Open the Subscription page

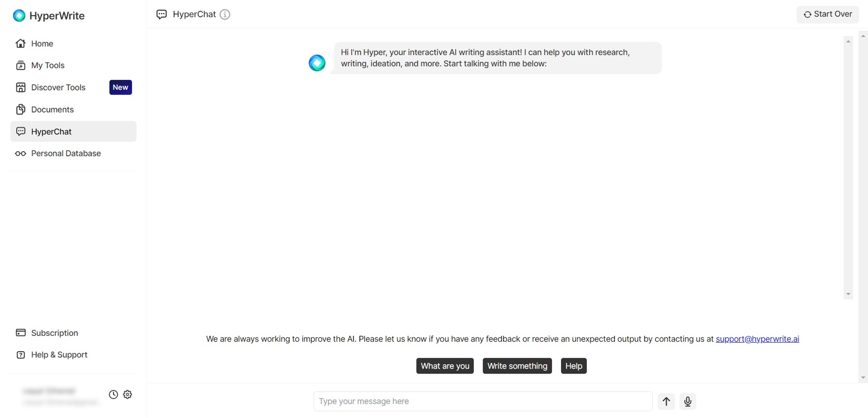pos(54,333)
